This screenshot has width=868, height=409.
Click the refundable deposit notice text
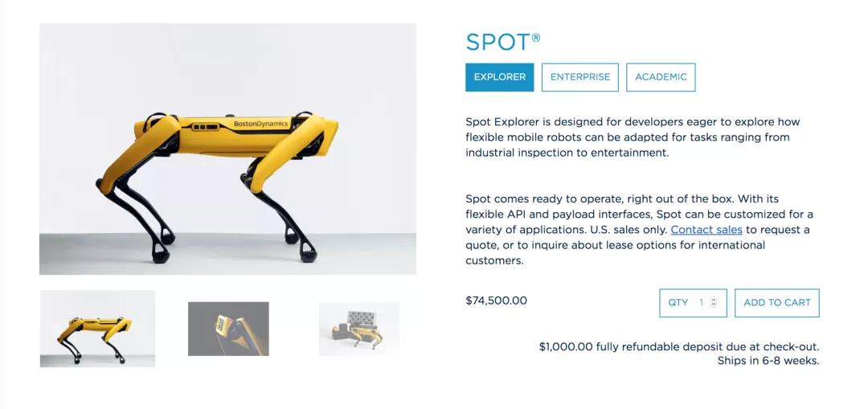tap(678, 347)
